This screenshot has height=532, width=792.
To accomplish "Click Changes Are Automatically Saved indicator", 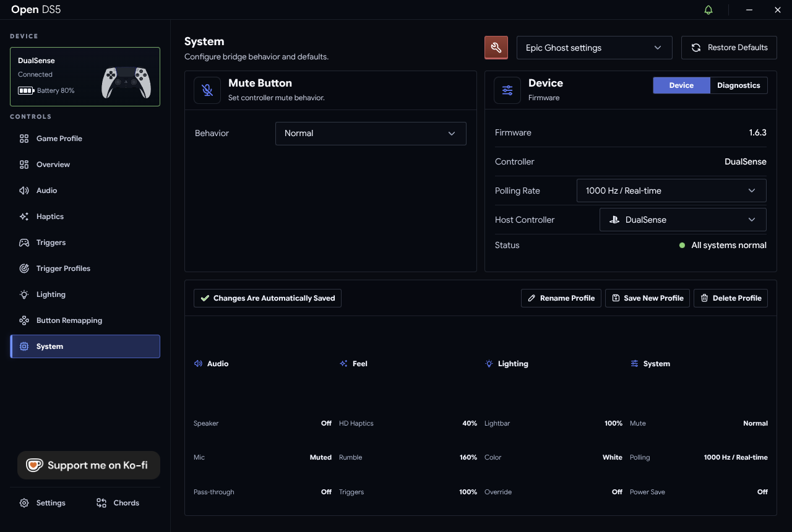I will pos(267,298).
